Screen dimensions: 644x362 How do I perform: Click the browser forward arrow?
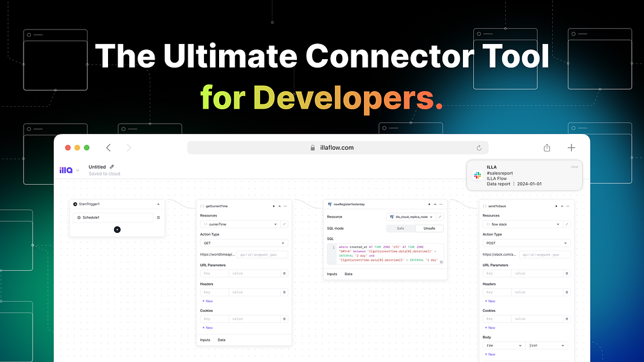129,148
